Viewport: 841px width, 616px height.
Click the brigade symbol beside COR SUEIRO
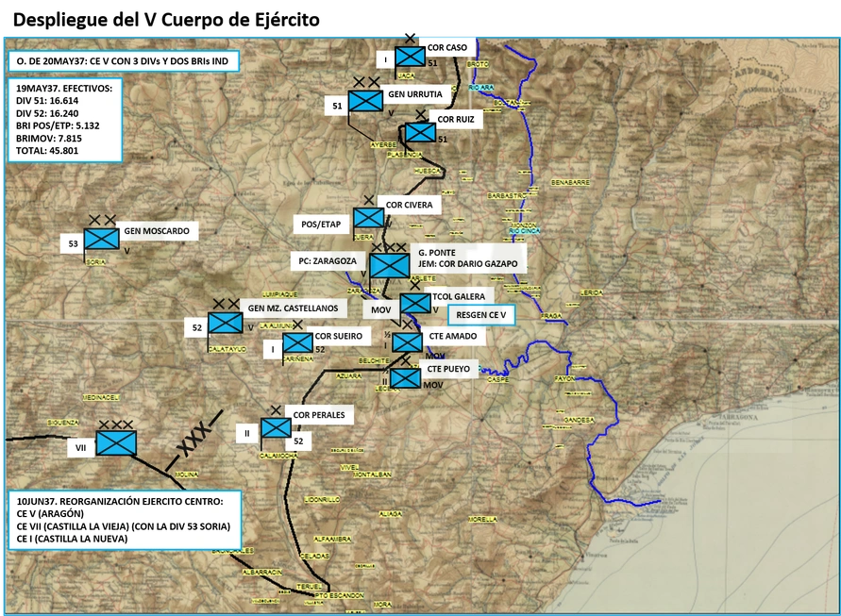pos(297,343)
